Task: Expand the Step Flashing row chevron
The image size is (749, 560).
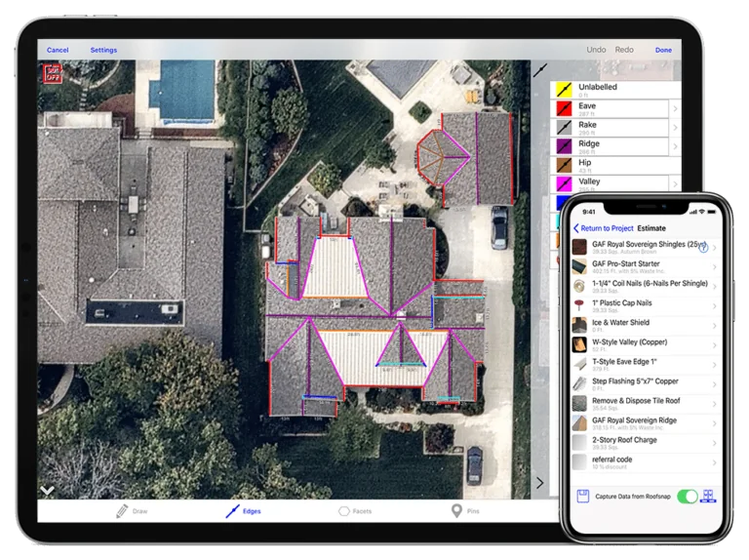Action: pyautogui.click(x=714, y=384)
